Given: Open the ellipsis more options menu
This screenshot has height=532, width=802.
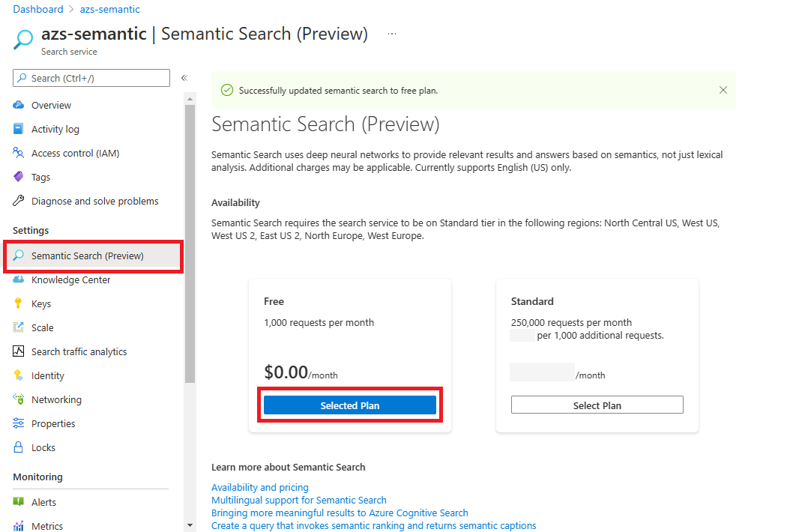Looking at the screenshot, I should 392,34.
